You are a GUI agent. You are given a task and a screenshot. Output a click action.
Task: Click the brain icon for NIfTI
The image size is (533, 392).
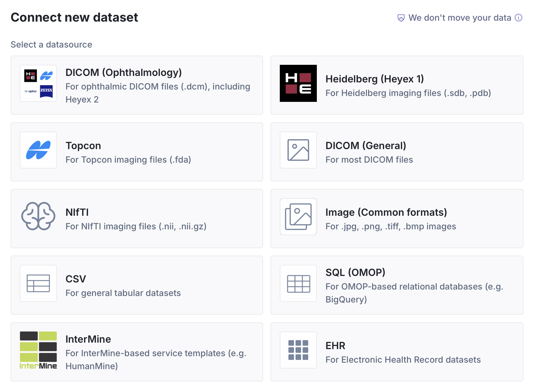(38, 216)
